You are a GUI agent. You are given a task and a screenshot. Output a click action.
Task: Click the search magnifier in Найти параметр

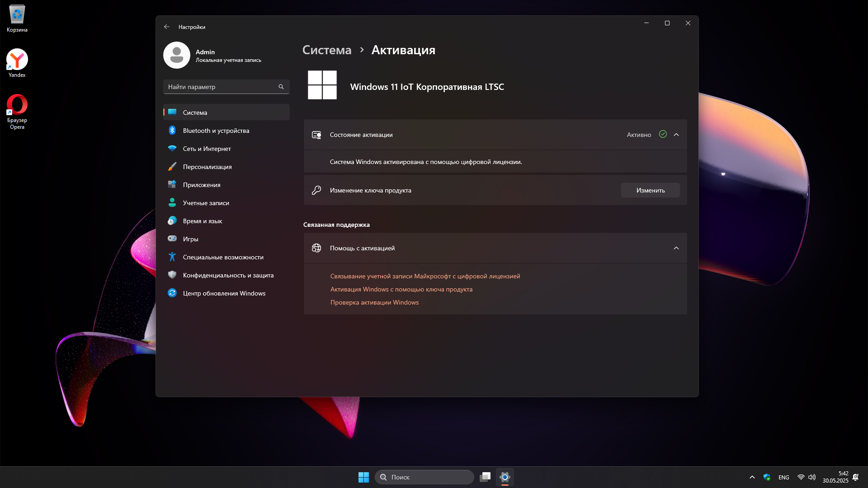tap(281, 87)
